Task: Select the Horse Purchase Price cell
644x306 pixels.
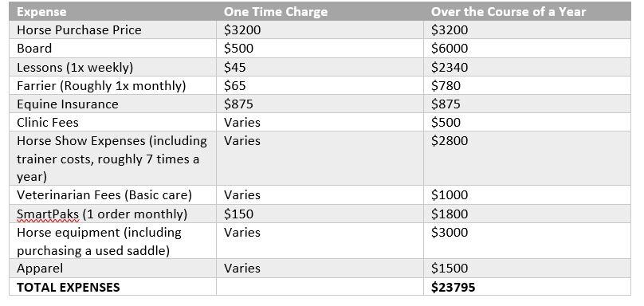Action: 112,30
